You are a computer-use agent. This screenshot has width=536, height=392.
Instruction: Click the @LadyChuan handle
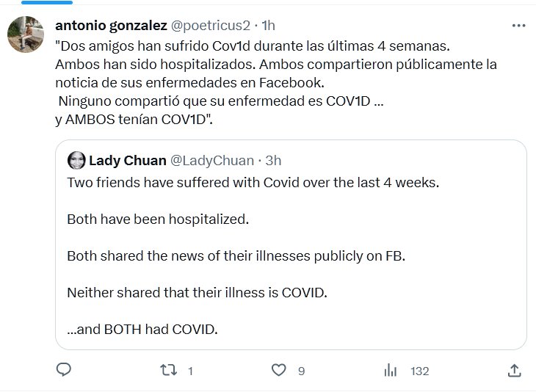tap(212, 160)
